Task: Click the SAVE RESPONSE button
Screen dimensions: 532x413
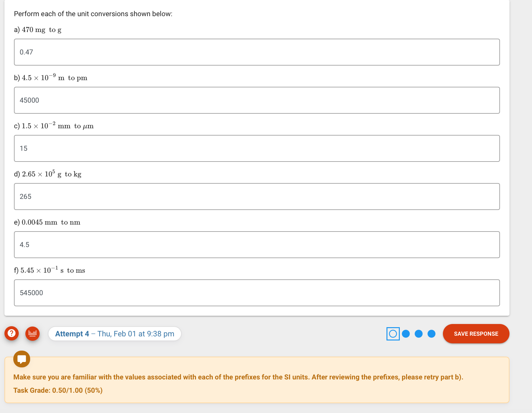Action: tap(476, 334)
